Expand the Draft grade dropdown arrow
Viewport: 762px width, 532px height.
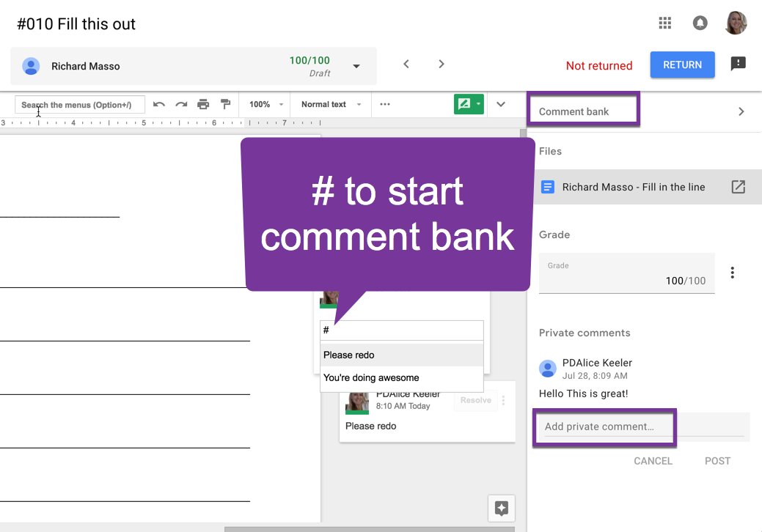click(x=356, y=65)
